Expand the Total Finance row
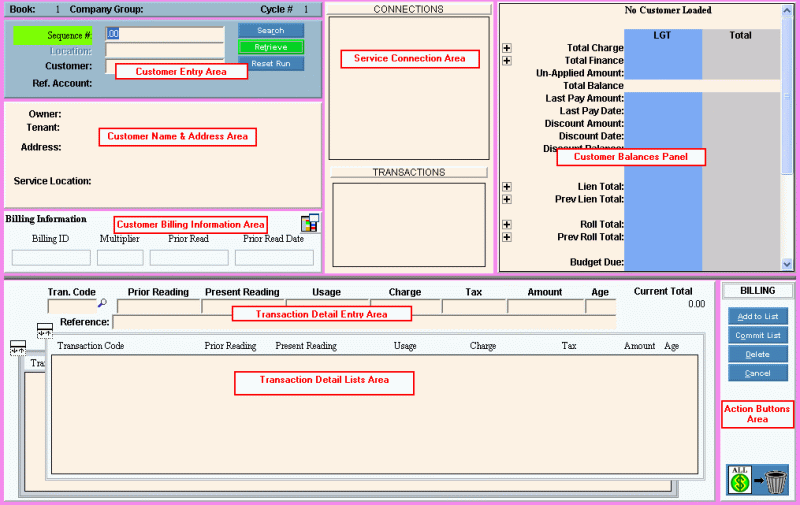Viewport: 800px width, 505px height. pos(507,61)
